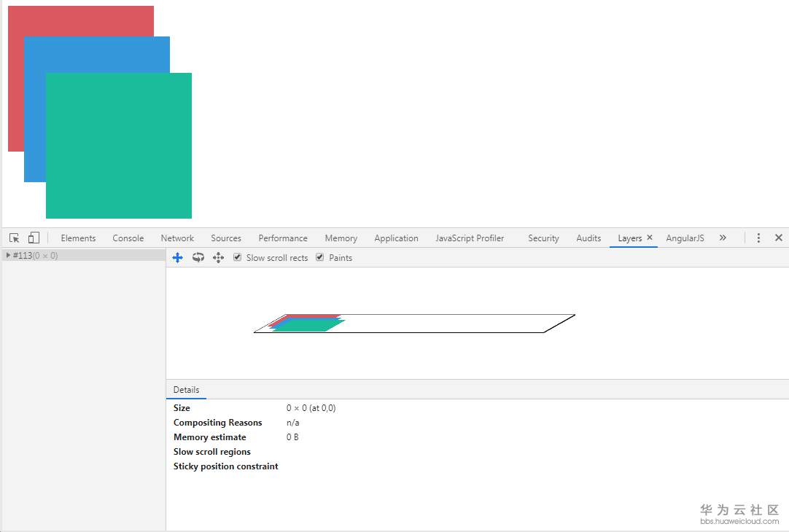Select the Details tab
This screenshot has width=789, height=532.
pyautogui.click(x=186, y=390)
